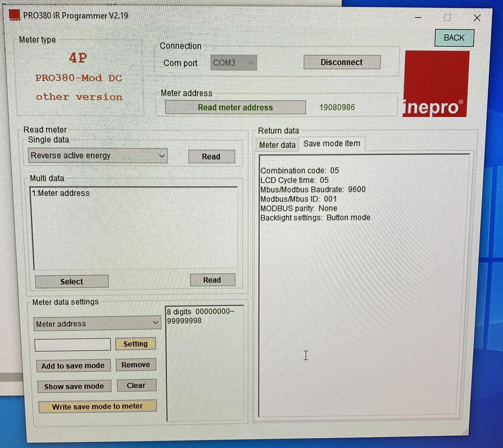
Task: Click the BACK button
Action: point(454,38)
